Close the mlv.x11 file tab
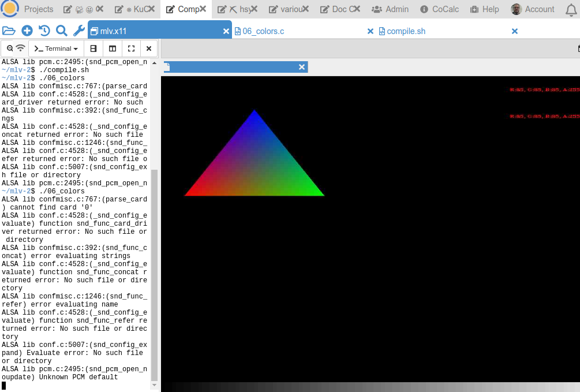Viewport: 580px width, 392px height. coord(226,31)
